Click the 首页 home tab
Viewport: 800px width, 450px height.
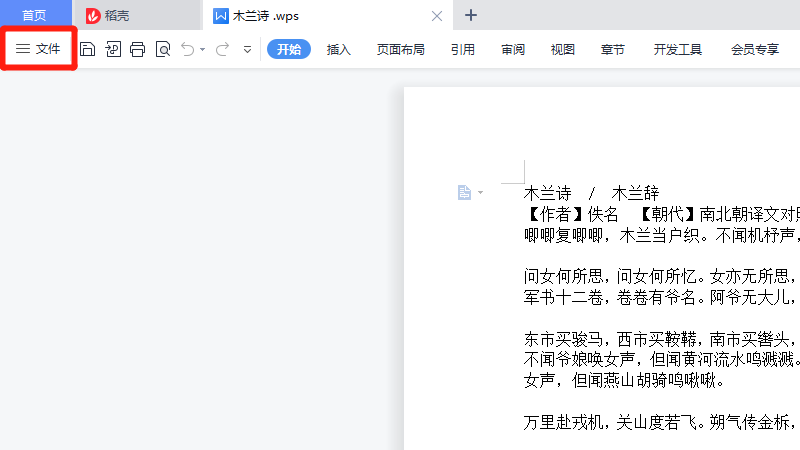click(34, 15)
